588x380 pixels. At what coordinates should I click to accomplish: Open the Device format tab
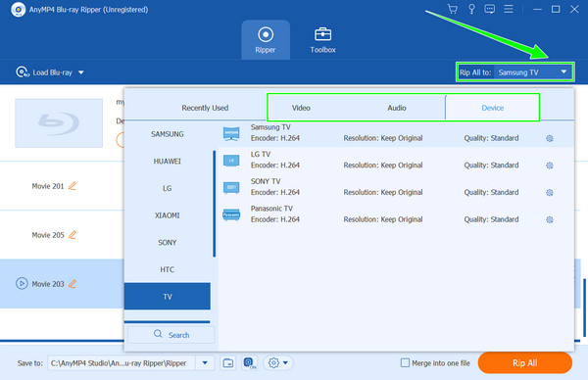tap(492, 108)
